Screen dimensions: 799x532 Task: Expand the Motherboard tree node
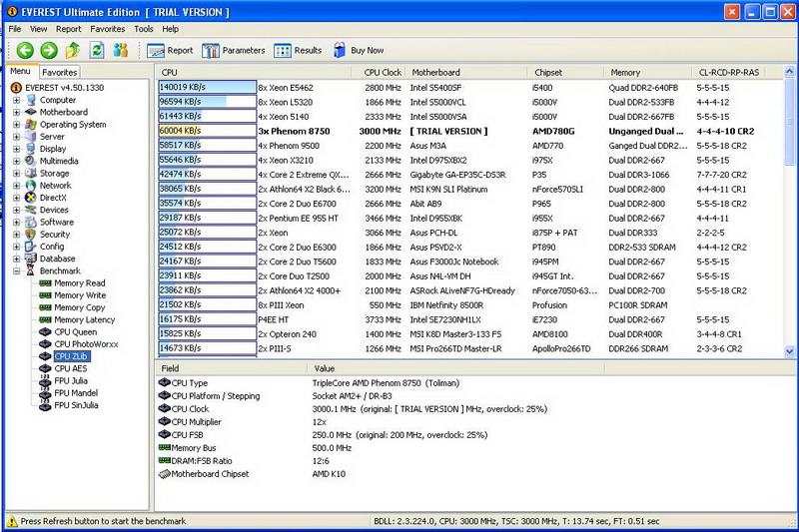16,113
